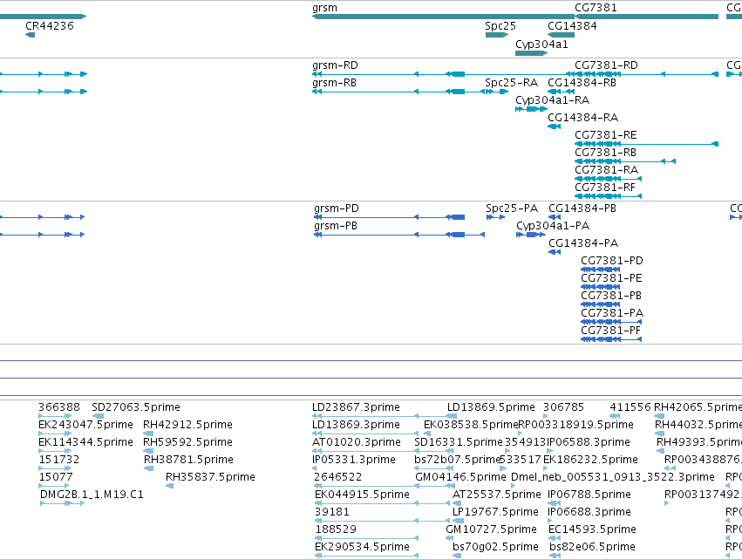
Task: Click the CG7381 gene label
Action: [596, 8]
